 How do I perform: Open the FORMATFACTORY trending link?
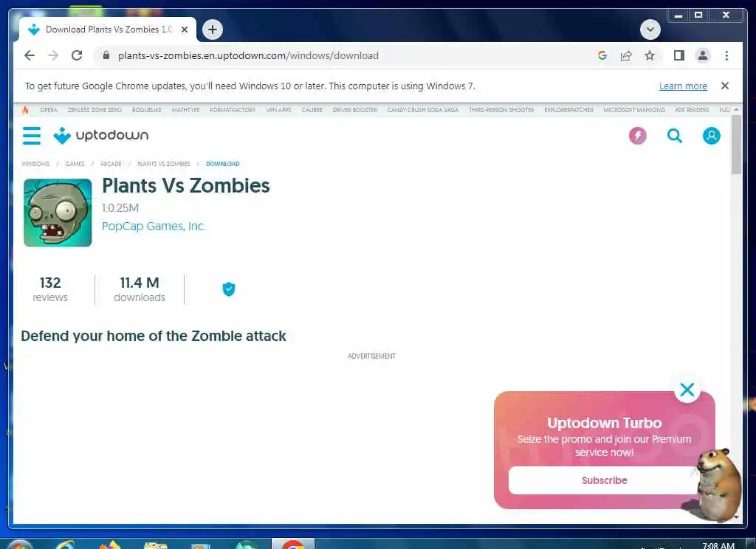[233, 110]
